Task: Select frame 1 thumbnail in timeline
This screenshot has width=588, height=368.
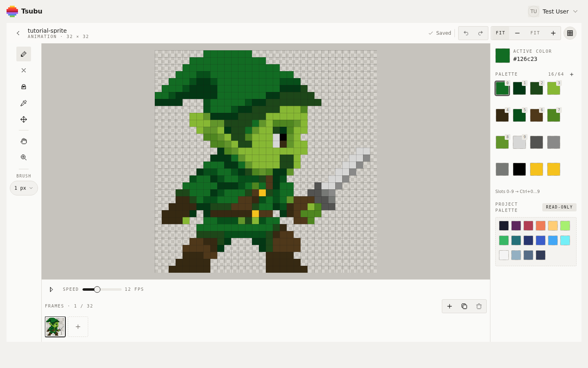Action: pyautogui.click(x=55, y=327)
